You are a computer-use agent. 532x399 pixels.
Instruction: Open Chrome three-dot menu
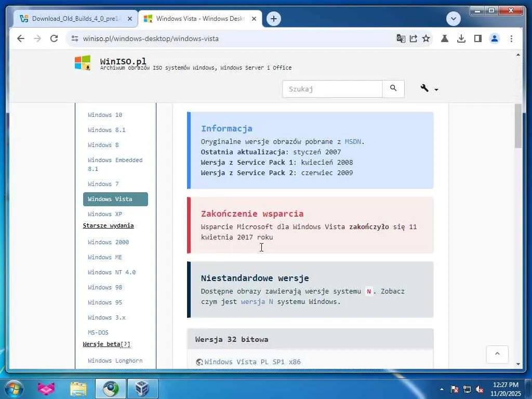click(511, 38)
